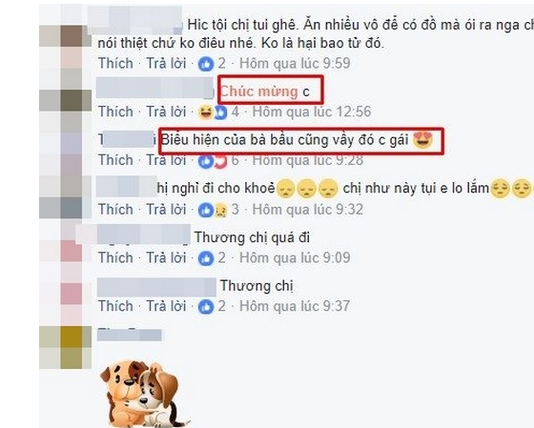This screenshot has width=534, height=428.
Task: Click like icon on 9:09 comment
Action: pos(206,258)
